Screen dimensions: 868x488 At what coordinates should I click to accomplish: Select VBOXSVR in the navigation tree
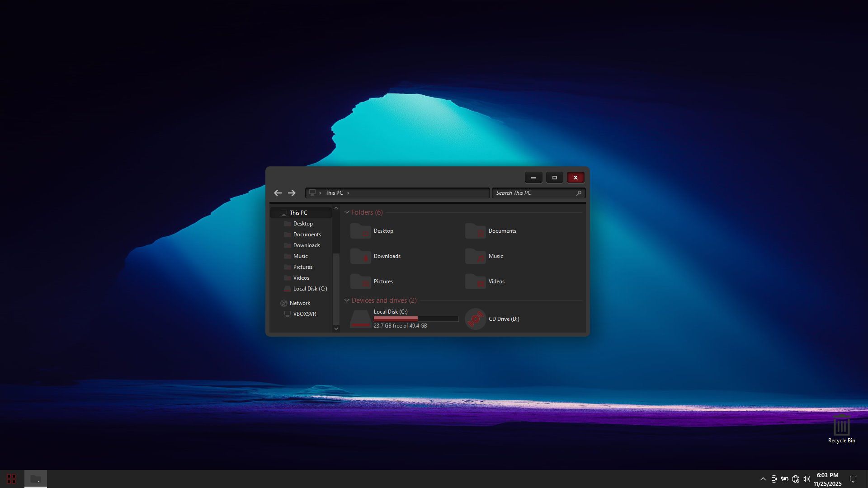pyautogui.click(x=304, y=314)
